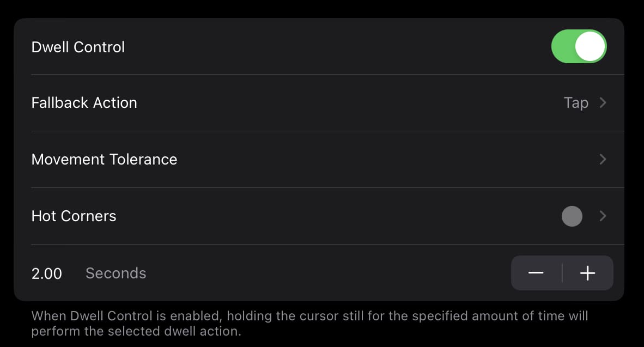Select the Tap value in Fallback Action

[x=576, y=103]
